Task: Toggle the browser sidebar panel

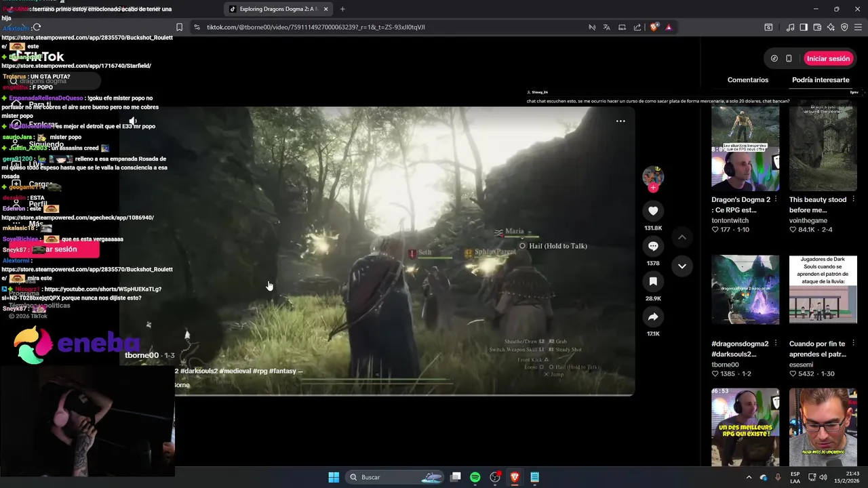Action: (804, 27)
